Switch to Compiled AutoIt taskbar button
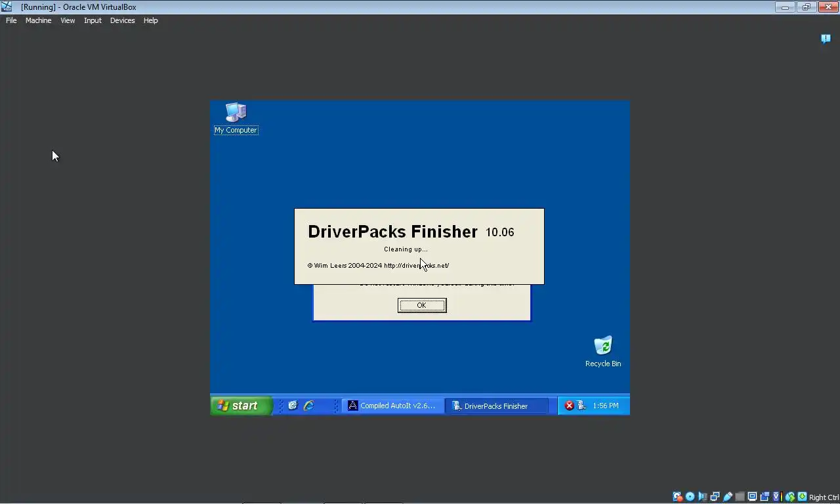 [x=392, y=406]
